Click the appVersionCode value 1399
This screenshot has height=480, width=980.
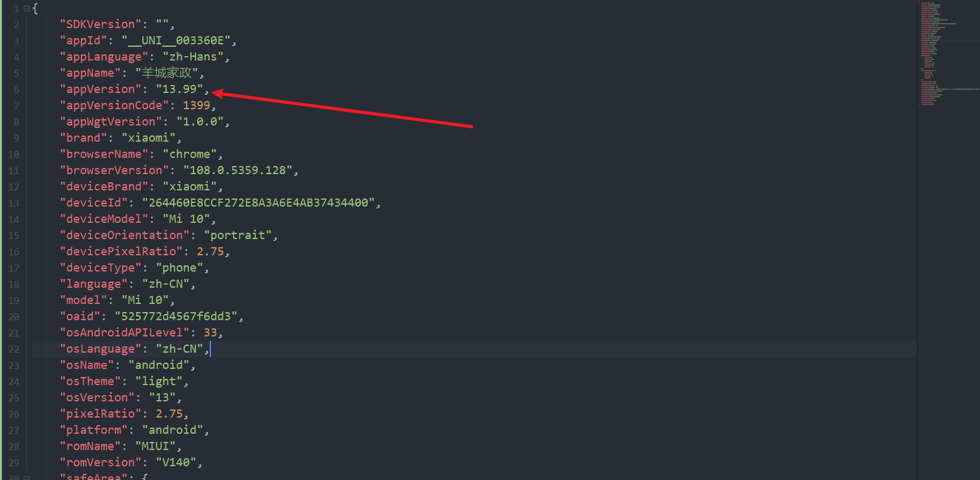197,105
